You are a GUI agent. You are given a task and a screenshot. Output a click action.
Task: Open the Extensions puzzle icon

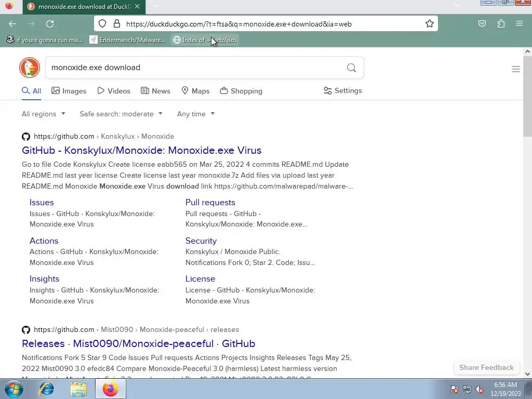click(x=501, y=24)
